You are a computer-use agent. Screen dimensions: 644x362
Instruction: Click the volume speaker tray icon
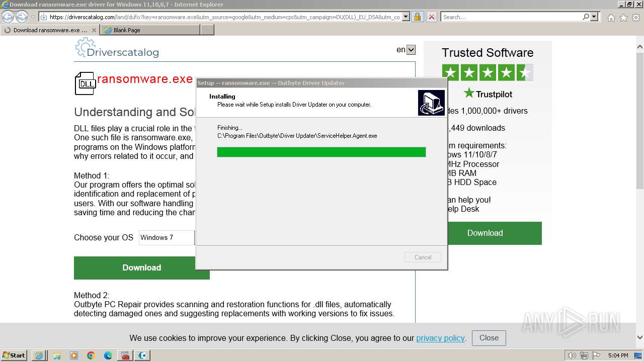pyautogui.click(x=572, y=355)
